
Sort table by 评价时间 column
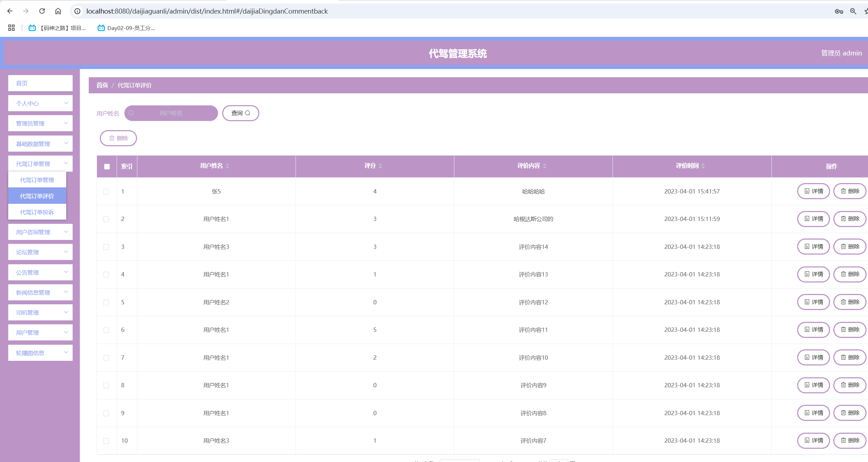(x=690, y=166)
